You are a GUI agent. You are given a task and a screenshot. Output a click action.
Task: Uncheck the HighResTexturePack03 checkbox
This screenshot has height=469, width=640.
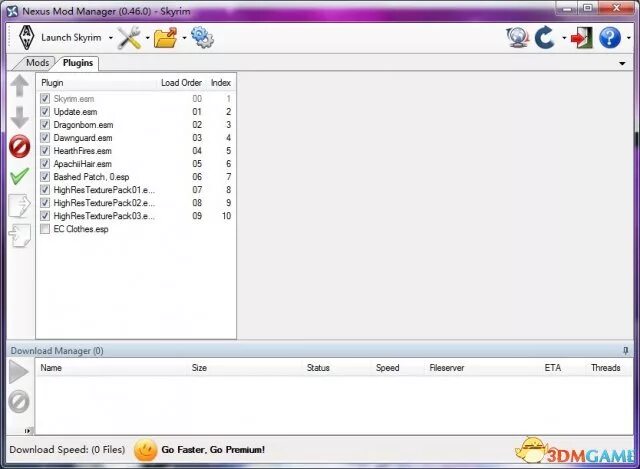click(45, 216)
